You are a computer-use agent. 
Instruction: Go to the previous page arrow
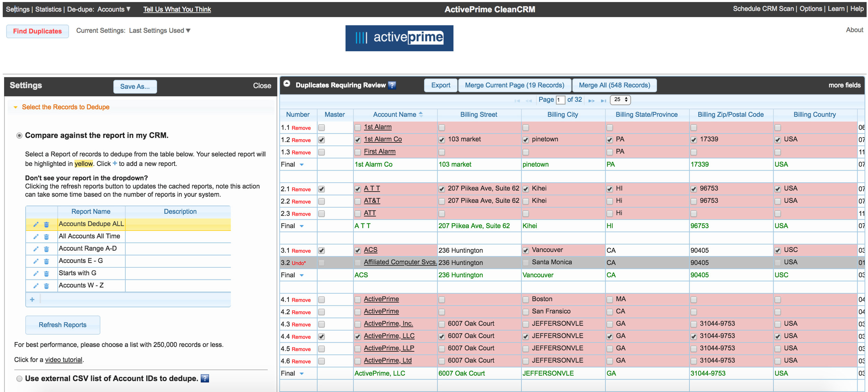529,101
